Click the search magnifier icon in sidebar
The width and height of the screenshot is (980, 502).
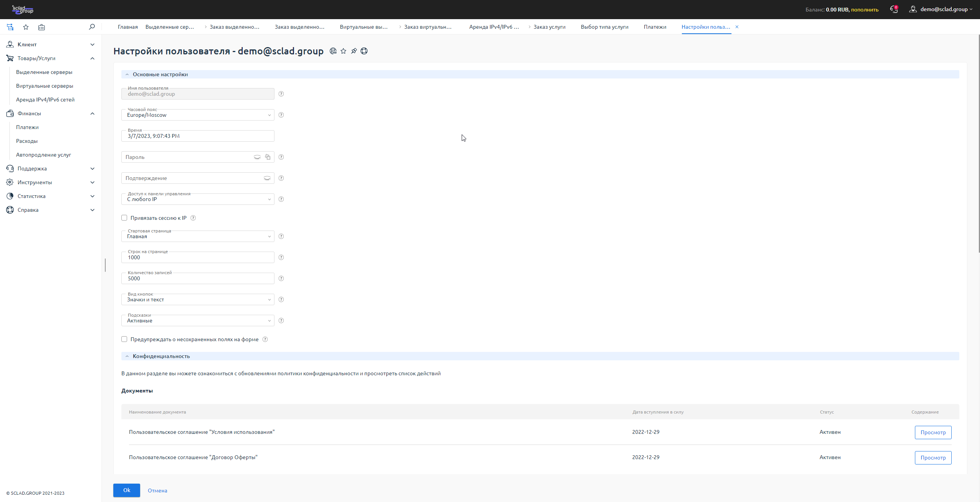(92, 27)
